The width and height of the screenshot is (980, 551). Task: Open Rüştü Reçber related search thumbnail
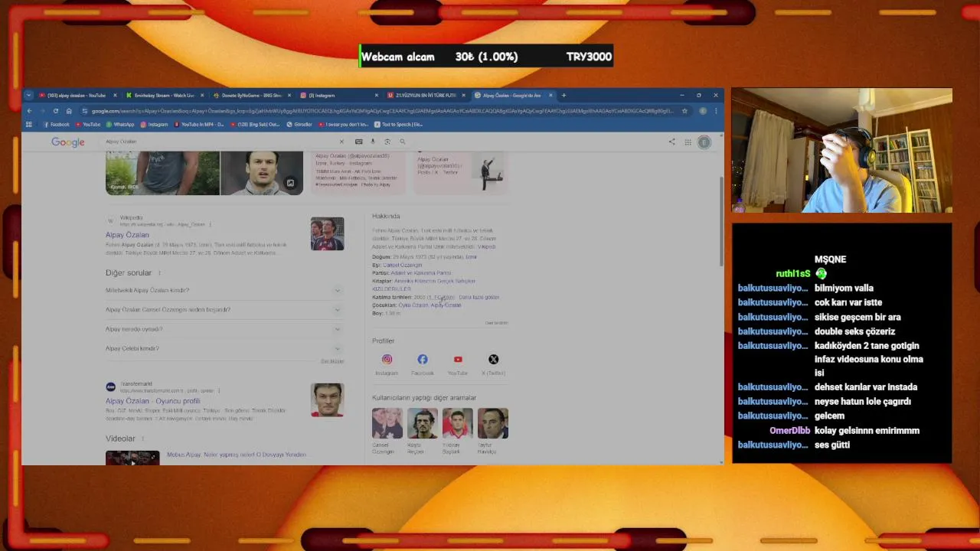click(x=422, y=423)
